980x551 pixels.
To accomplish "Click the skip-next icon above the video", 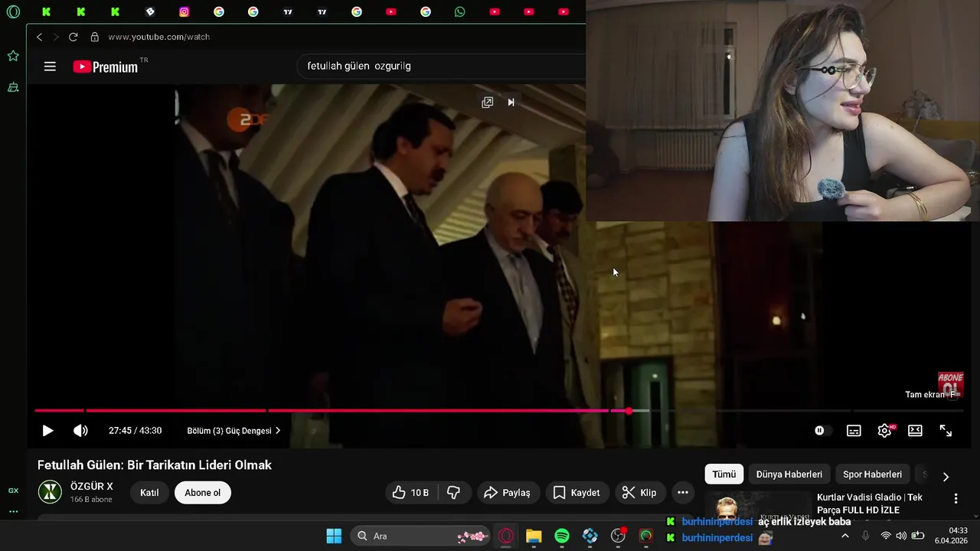I will click(511, 103).
